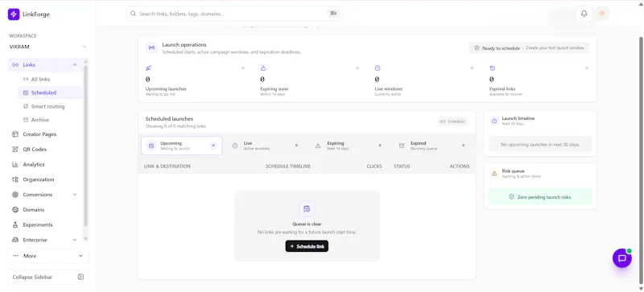The height and width of the screenshot is (292, 644).
Task: Click the Expiring soon warning icon
Action: [263, 68]
